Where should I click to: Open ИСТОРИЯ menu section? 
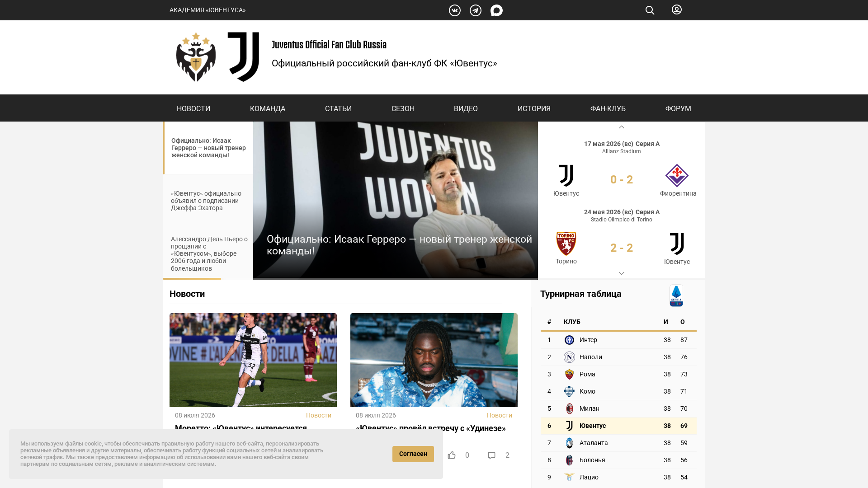[x=534, y=108]
